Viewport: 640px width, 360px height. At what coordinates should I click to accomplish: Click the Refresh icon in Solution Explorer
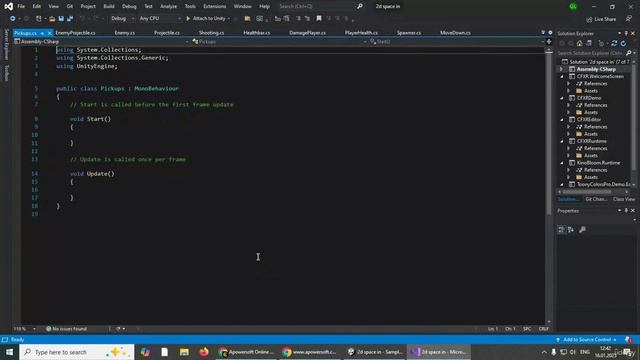click(x=623, y=43)
